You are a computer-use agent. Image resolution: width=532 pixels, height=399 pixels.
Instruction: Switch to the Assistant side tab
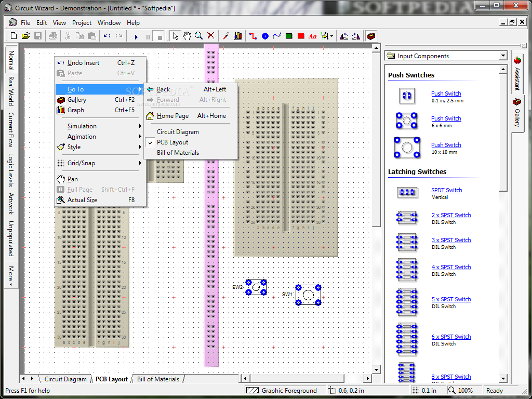coord(517,74)
